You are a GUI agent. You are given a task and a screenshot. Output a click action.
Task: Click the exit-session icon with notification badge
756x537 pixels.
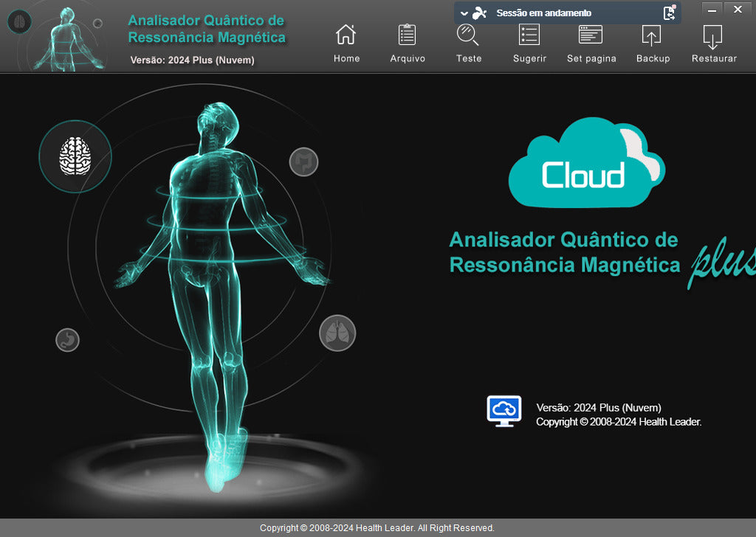tap(668, 13)
